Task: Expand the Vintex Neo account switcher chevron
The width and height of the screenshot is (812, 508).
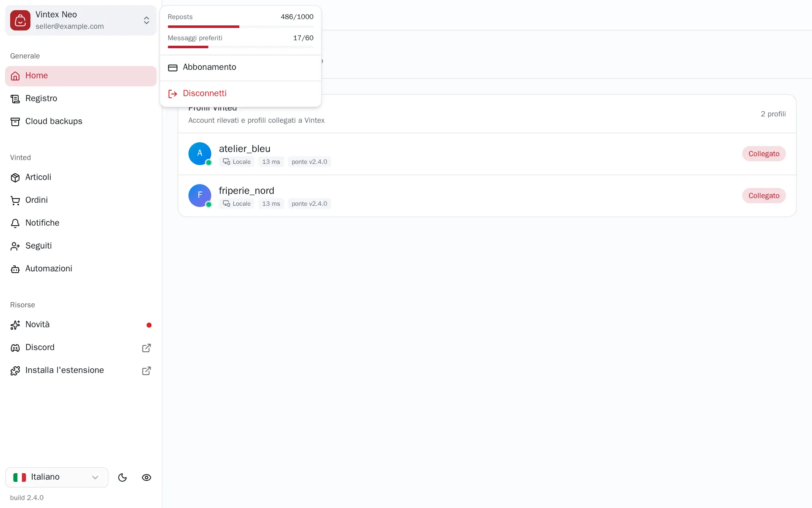Action: point(146,20)
